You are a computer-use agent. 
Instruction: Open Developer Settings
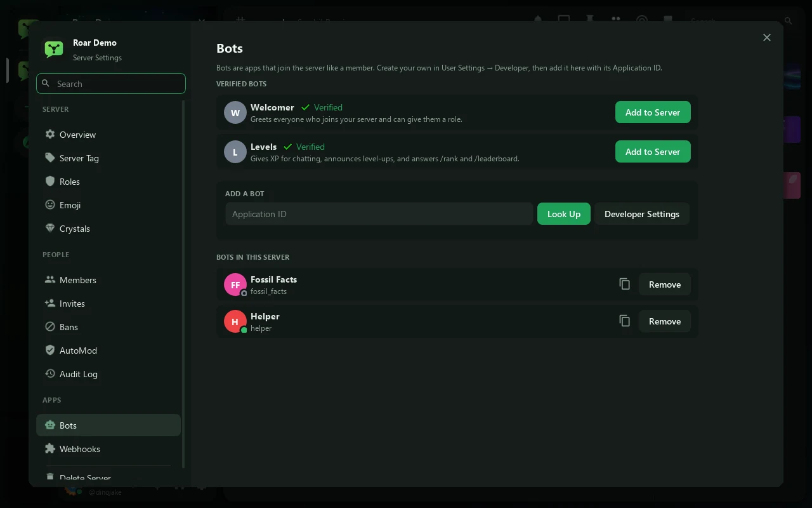[x=642, y=214]
